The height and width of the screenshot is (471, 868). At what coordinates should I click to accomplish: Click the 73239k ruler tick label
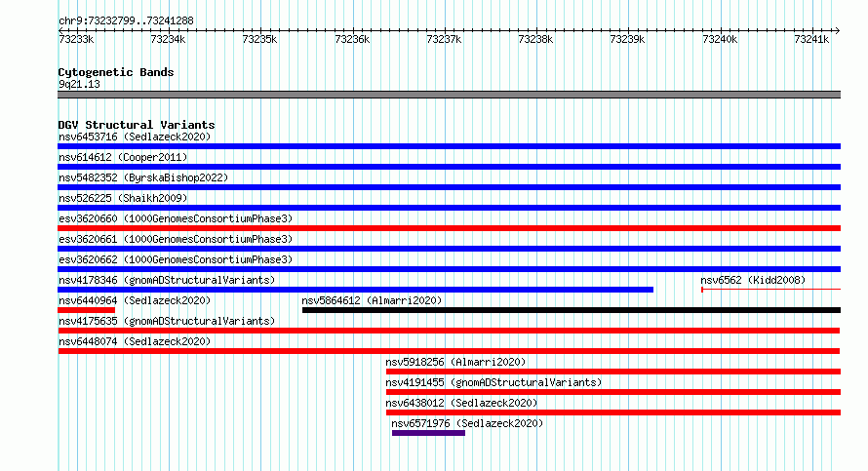click(x=627, y=39)
